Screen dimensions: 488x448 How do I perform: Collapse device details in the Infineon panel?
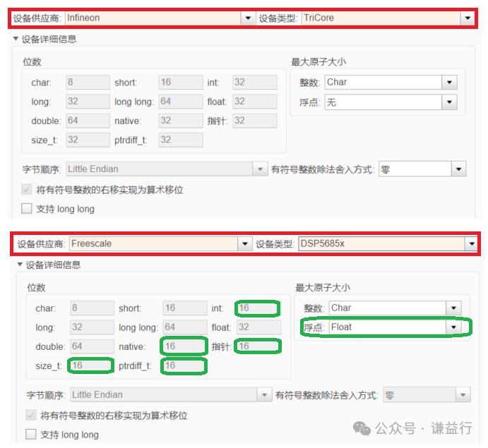coord(16,39)
